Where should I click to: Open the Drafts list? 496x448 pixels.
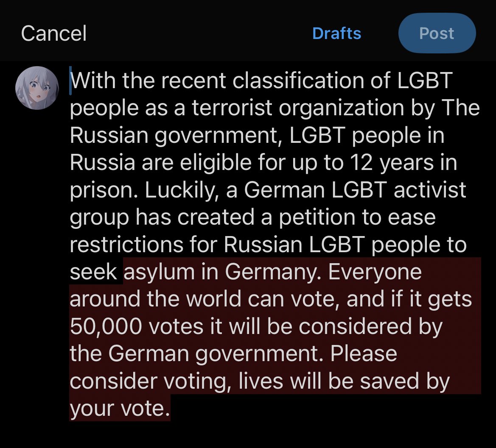pos(336,33)
